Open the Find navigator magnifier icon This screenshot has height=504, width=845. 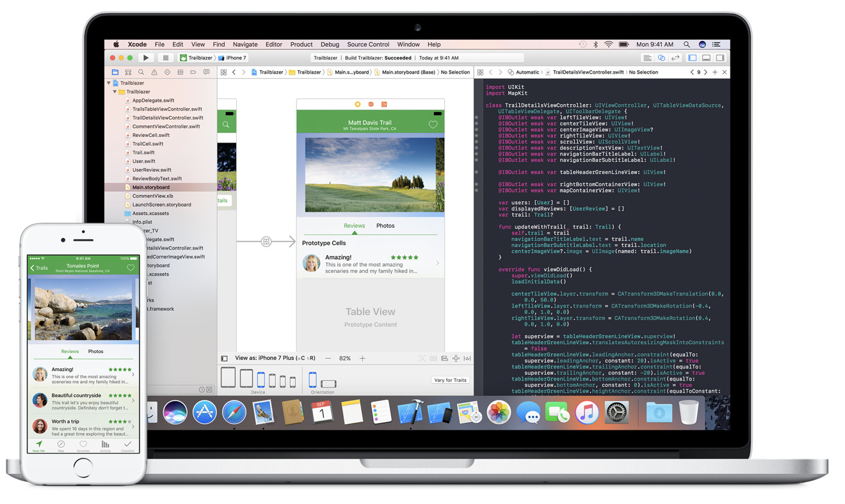click(141, 72)
